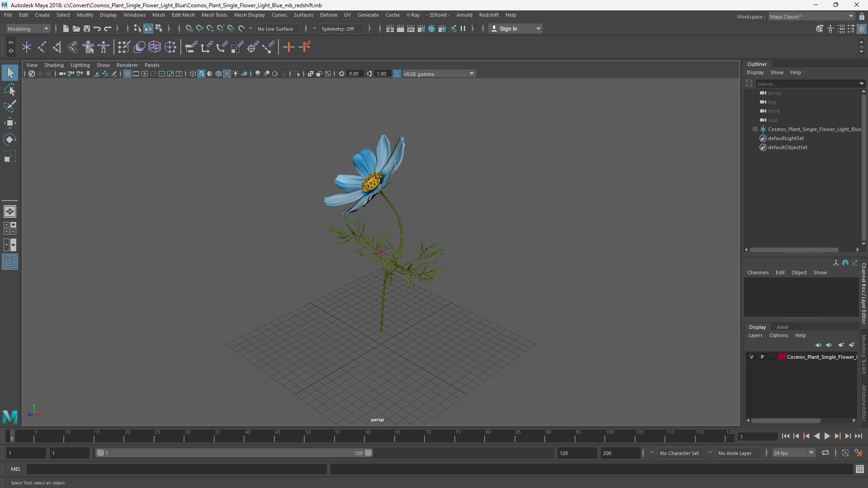
Task: Switch to four view layout
Action: 10,228
